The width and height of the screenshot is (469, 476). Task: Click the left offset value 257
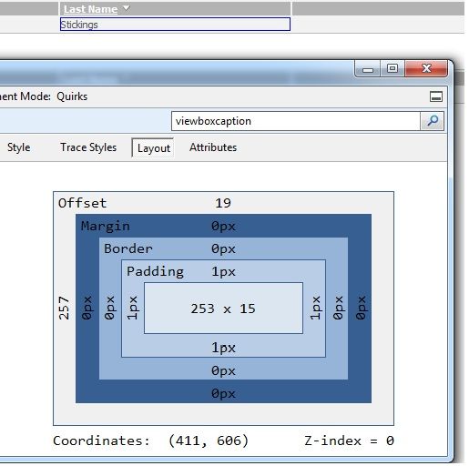(x=64, y=309)
